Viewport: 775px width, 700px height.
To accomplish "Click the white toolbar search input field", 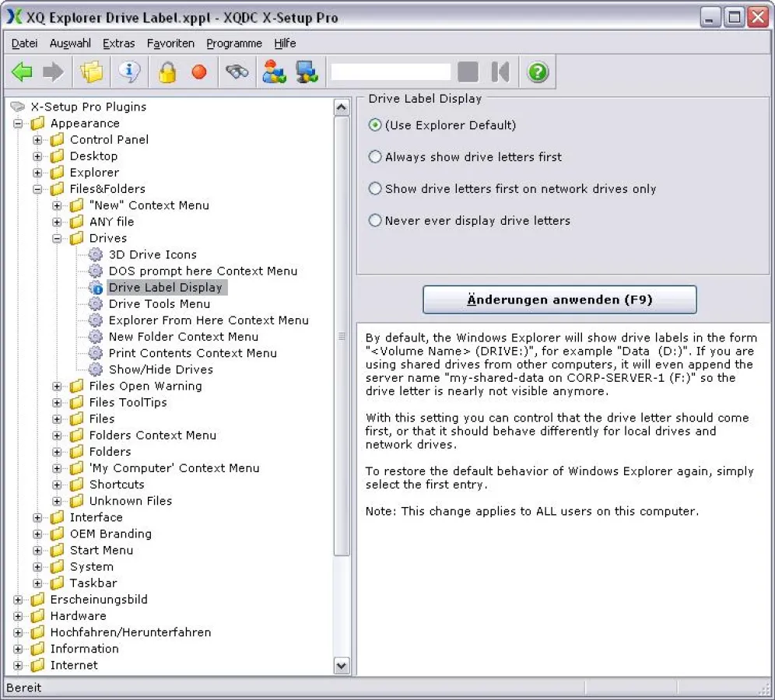I will [x=391, y=72].
